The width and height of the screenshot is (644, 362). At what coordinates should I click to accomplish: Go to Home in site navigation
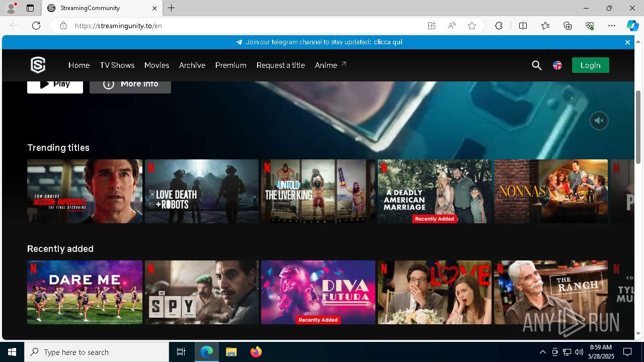click(x=79, y=65)
